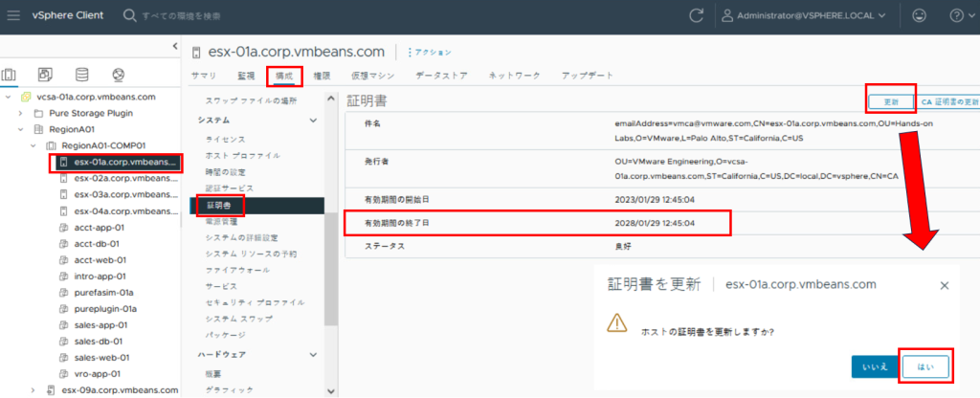This screenshot has height=398, width=980.
Task: Collapse the vcsa-01a.corp.vmbeans.com tree node
Action: tap(8, 97)
